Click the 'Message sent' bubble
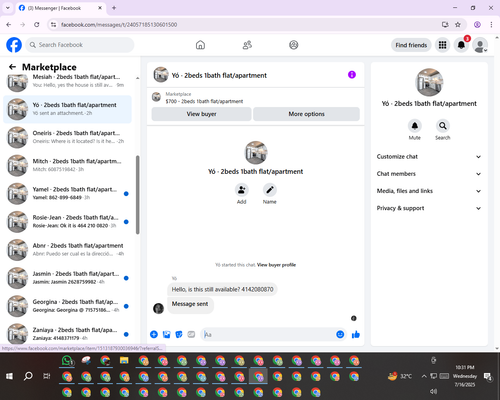Image resolution: width=500 pixels, height=400 pixels. pyautogui.click(x=190, y=304)
